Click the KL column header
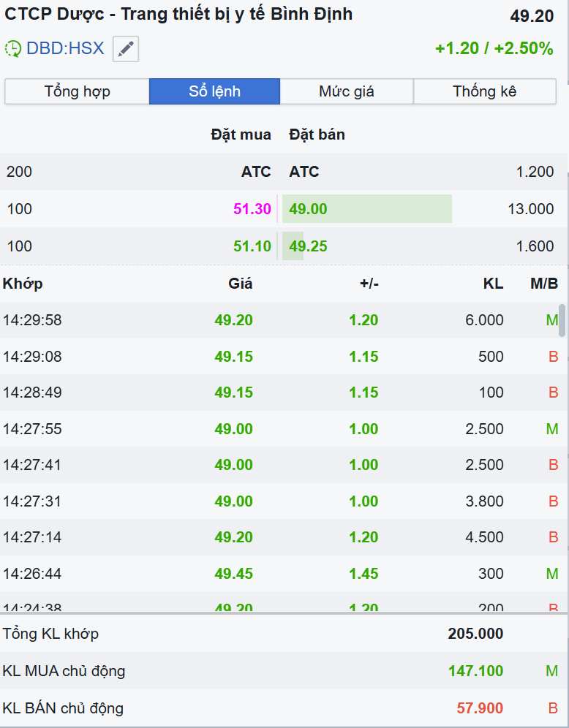Image resolution: width=569 pixels, height=728 pixels. [x=493, y=284]
